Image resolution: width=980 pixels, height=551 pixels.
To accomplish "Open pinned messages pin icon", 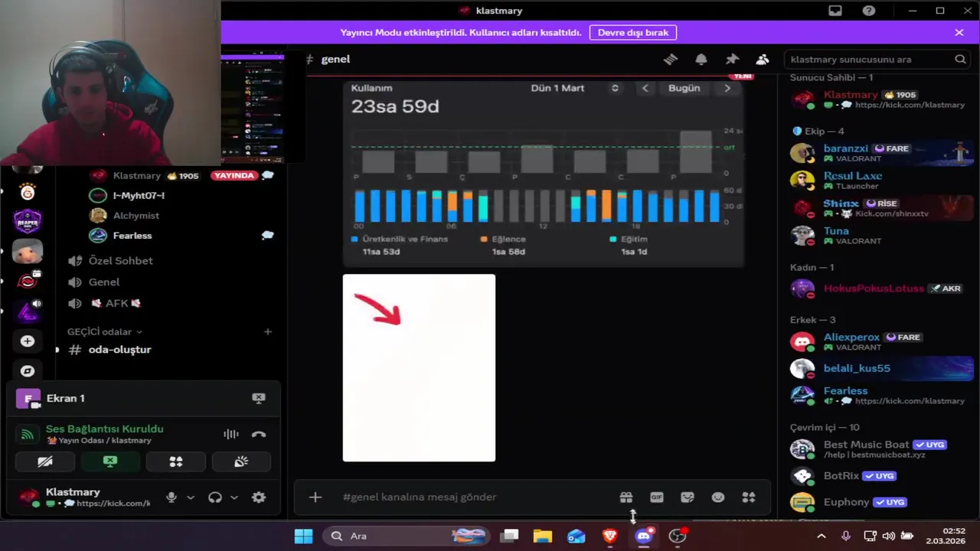I will 732,59.
